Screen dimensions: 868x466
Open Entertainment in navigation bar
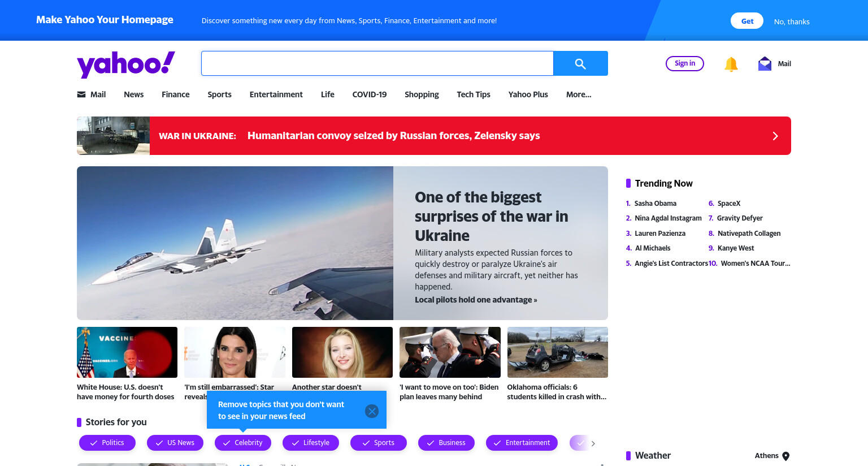(x=276, y=94)
